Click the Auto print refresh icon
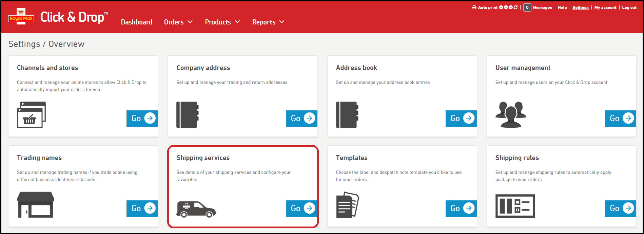The image size is (644, 234). [x=515, y=7]
